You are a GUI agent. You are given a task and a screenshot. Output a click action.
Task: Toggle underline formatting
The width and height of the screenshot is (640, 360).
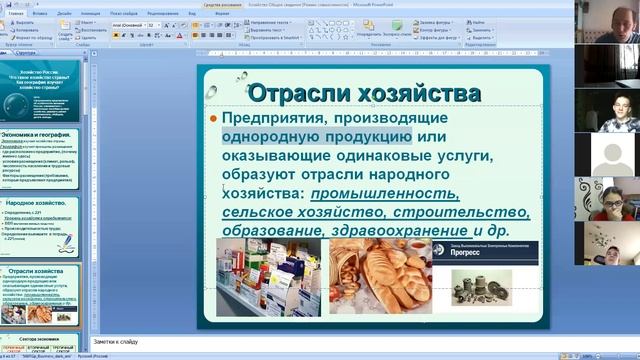(132, 36)
